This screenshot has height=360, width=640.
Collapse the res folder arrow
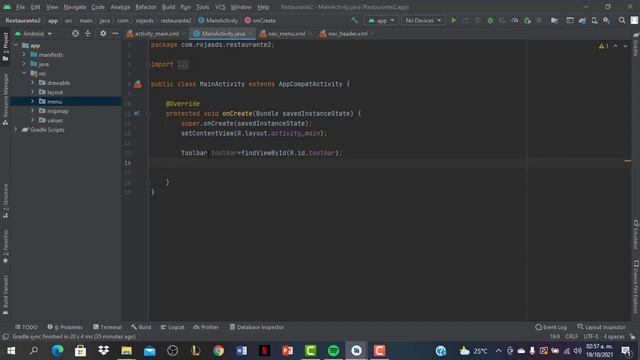pos(24,73)
